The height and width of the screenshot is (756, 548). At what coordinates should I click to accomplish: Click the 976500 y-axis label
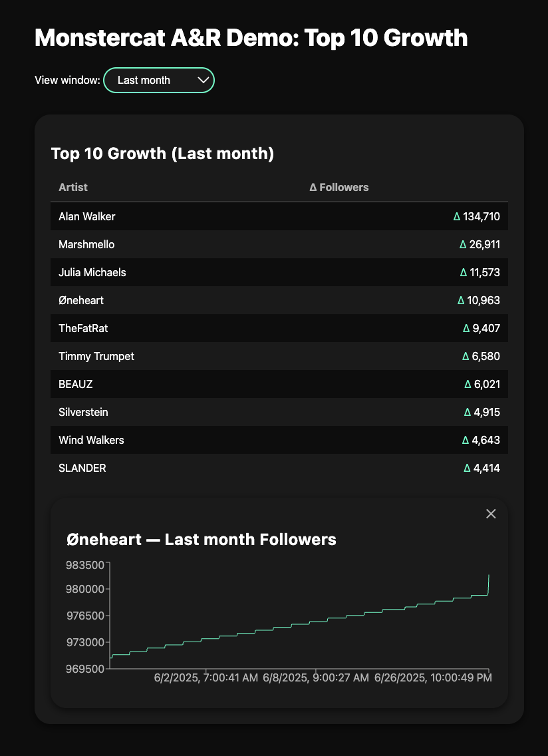[85, 616]
